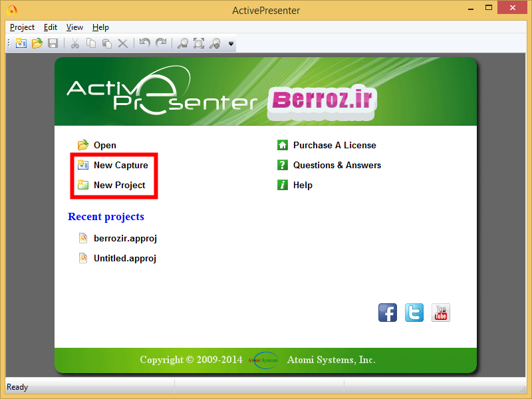
Task: Open recent project Untitled.approj
Action: [x=125, y=259]
